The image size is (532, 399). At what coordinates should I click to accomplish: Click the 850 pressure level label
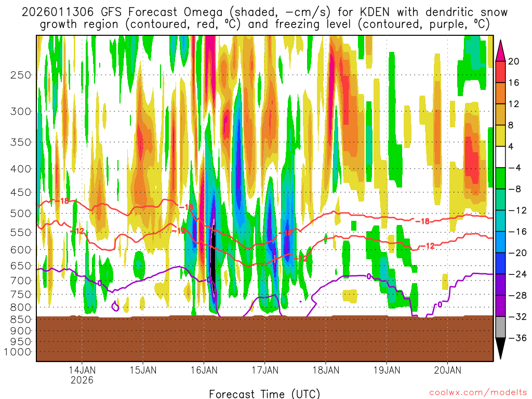21,320
